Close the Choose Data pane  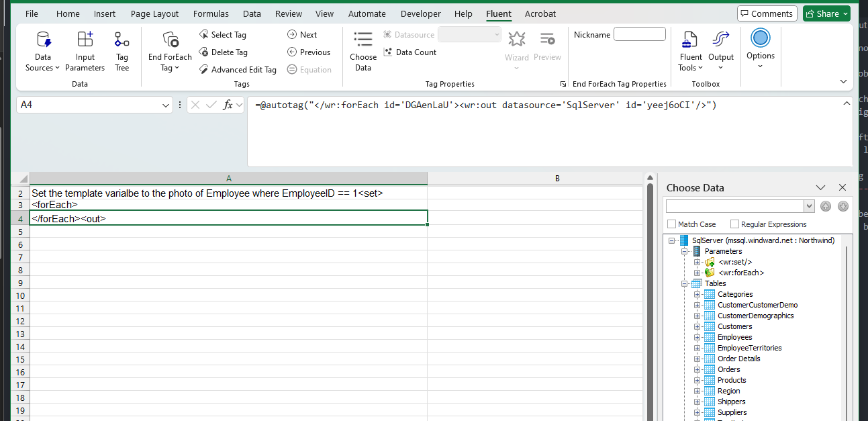tap(842, 188)
